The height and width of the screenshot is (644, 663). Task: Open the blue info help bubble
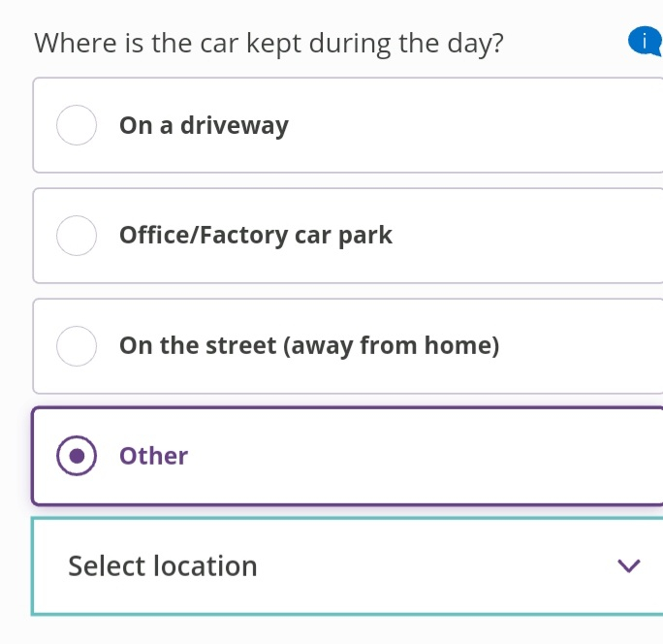click(x=646, y=42)
